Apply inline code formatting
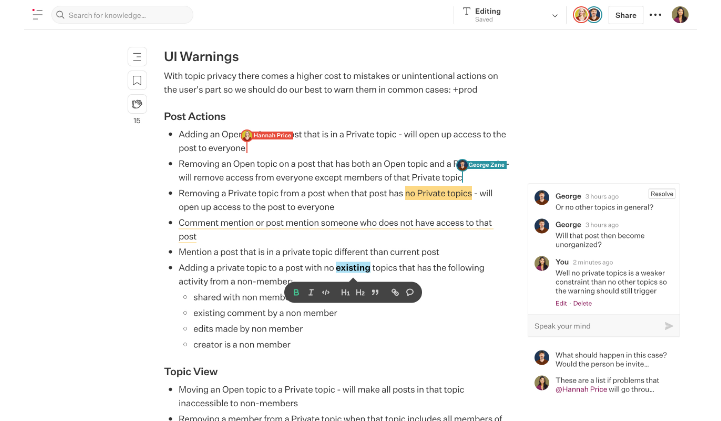This screenshot has width=721, height=421. [326, 292]
